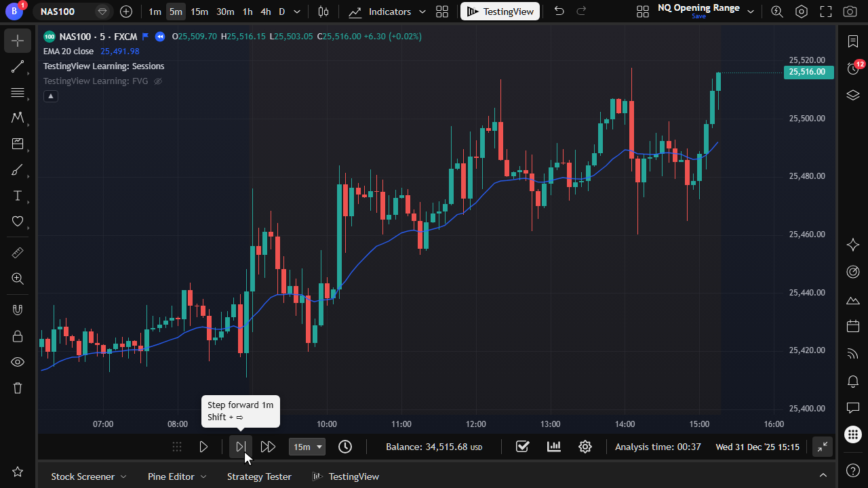This screenshot has width=868, height=488.
Task: Open the patterns drawing tool
Action: (x=18, y=118)
